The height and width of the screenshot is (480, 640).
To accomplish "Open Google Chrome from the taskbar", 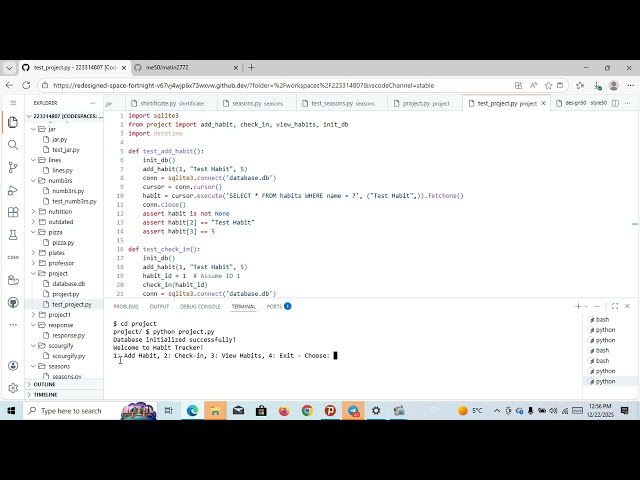I will (307, 411).
